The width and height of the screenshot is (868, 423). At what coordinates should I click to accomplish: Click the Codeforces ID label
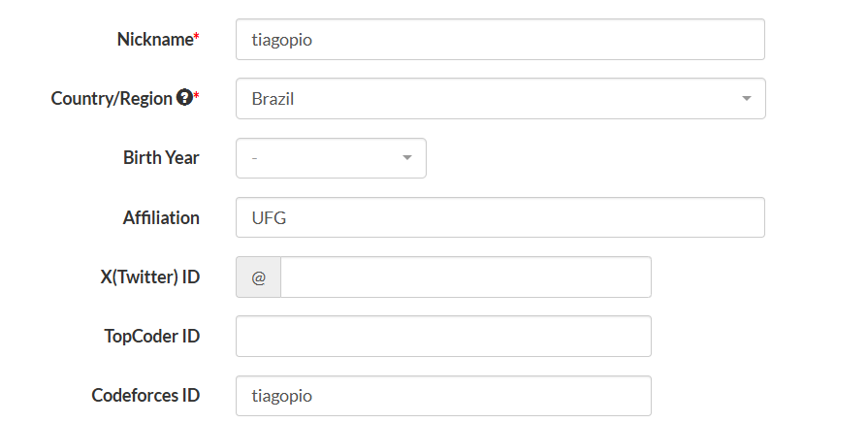tap(145, 396)
